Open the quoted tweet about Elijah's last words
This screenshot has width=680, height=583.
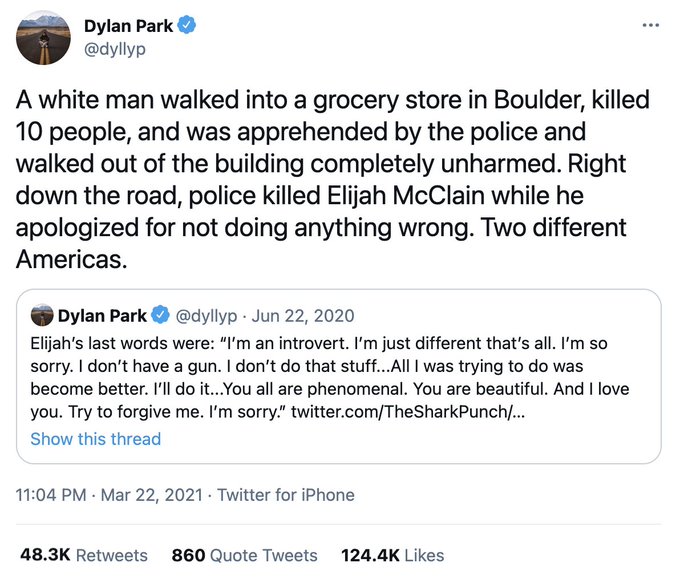pos(330,377)
